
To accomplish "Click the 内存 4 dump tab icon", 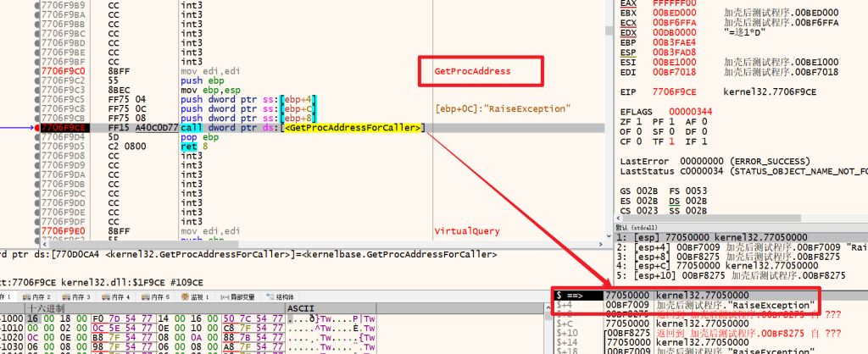I will click(106, 297).
